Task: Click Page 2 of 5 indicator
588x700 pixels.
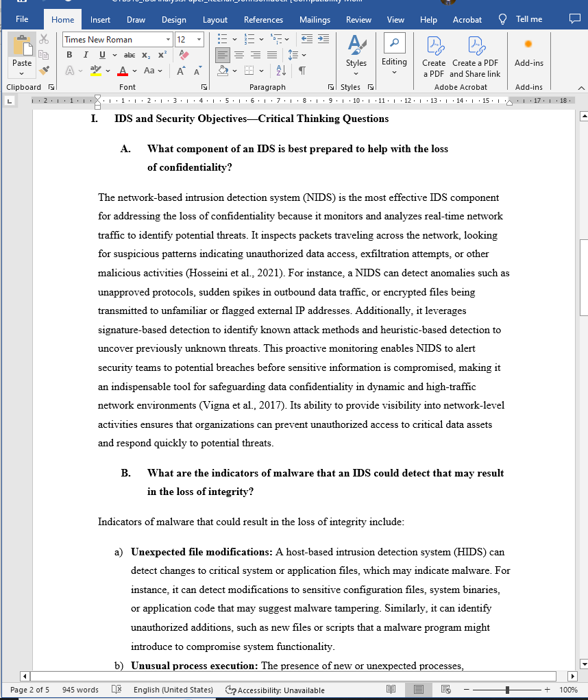Action: click(30, 690)
